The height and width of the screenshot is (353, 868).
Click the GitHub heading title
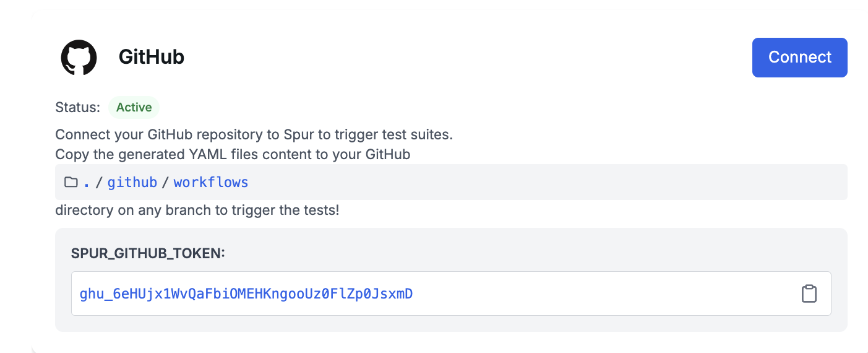pos(152,57)
